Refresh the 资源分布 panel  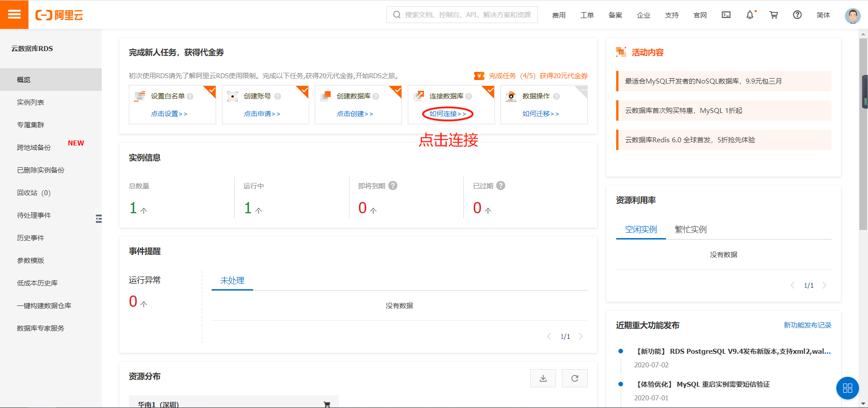tap(574, 378)
